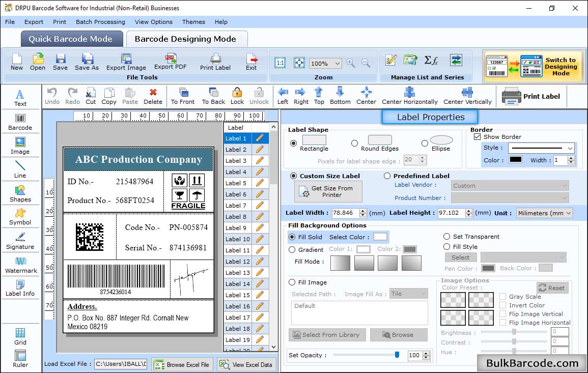Image resolution: width=588 pixels, height=373 pixels.
Task: Open the View Options menu
Action: (154, 22)
